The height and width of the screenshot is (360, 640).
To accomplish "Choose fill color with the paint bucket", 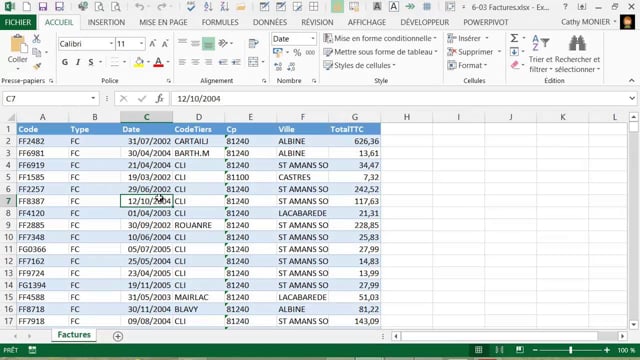I will pos(139,62).
